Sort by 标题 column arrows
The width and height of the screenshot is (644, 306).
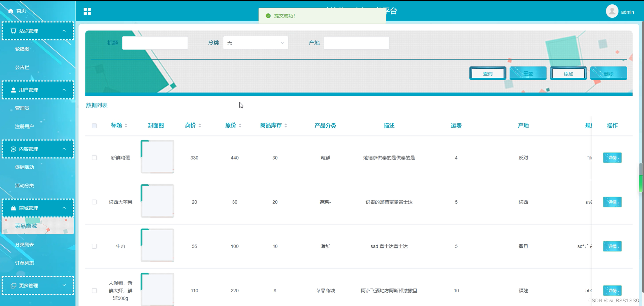[x=126, y=125]
